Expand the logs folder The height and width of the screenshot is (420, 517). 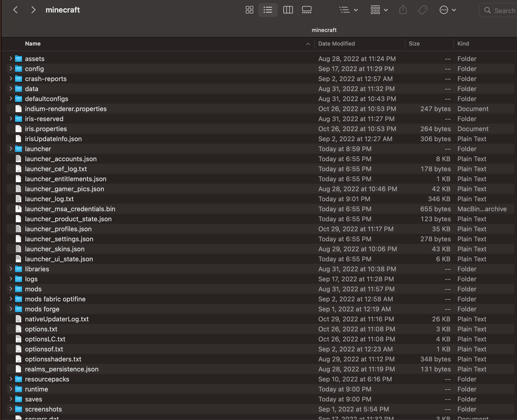(x=11, y=279)
